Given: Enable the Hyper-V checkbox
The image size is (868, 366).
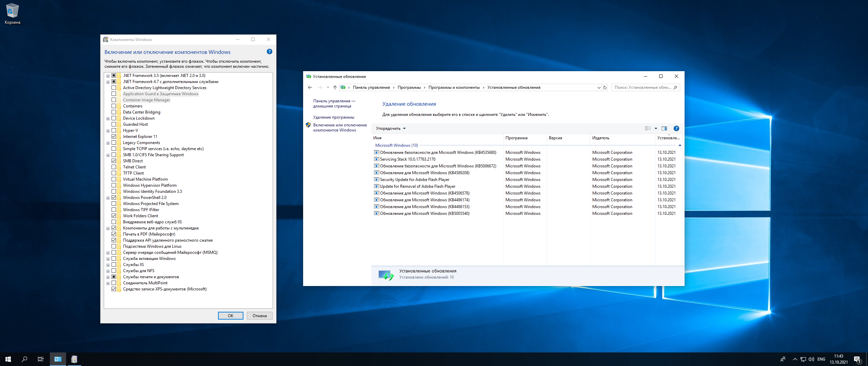Looking at the screenshot, I should pyautogui.click(x=114, y=130).
